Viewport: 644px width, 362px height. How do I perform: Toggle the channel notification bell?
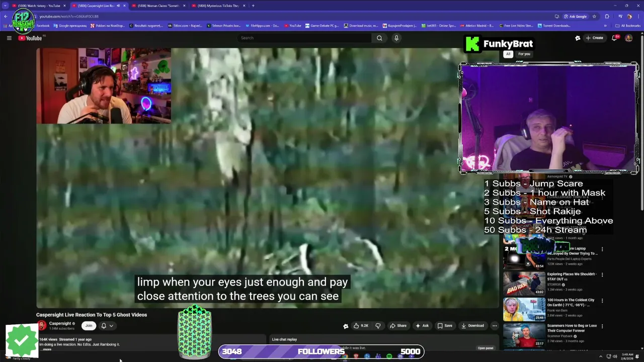tap(104, 326)
